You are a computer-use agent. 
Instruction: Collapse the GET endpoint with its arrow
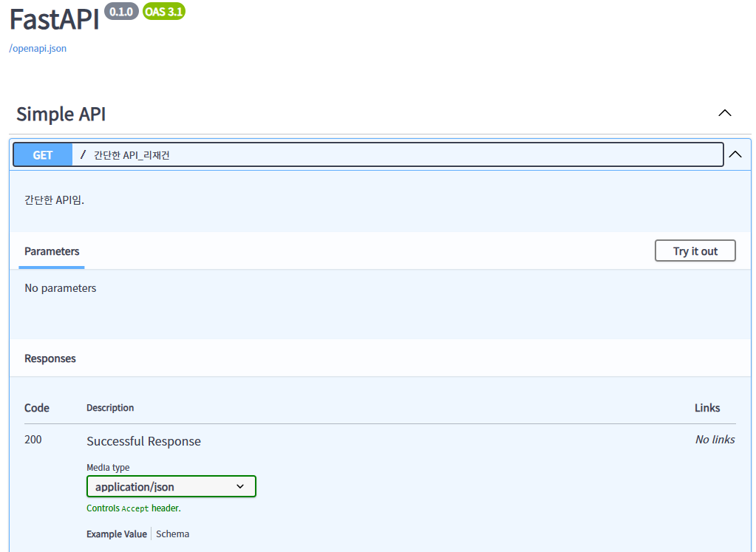pos(735,154)
